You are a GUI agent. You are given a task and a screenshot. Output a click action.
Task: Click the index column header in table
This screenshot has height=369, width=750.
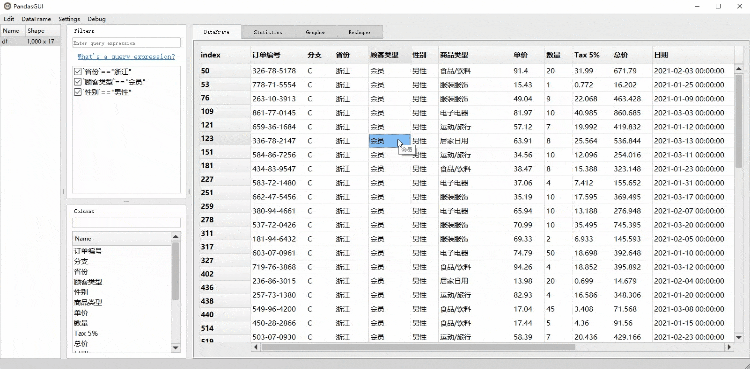point(225,55)
